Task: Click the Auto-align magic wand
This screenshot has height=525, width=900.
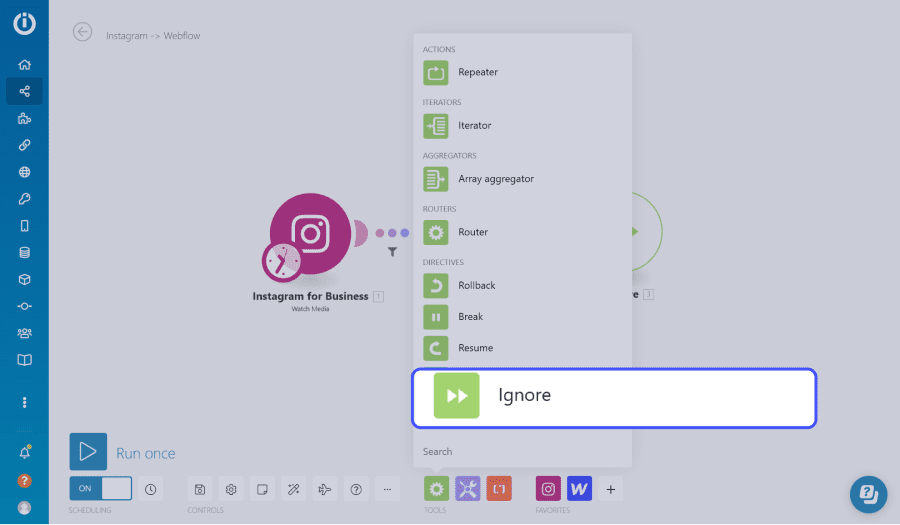Action: (293, 489)
